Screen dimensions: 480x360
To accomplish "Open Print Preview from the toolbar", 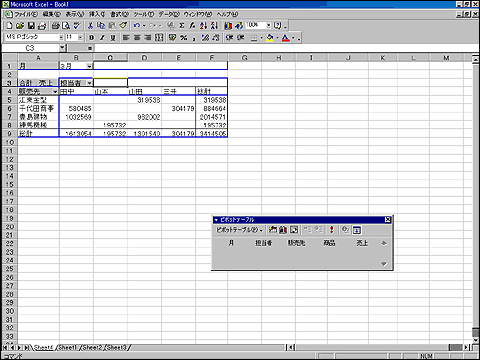I will click(x=66, y=26).
